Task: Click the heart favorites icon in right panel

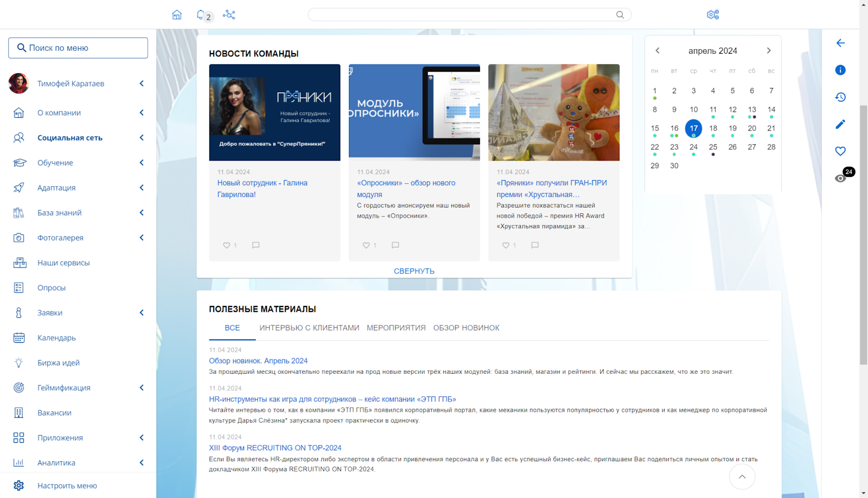Action: (840, 151)
